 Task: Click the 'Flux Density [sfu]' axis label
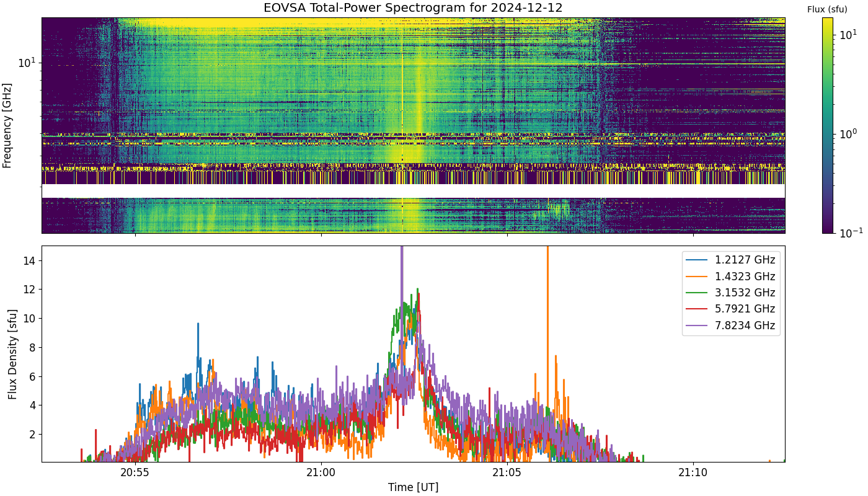coord(12,354)
